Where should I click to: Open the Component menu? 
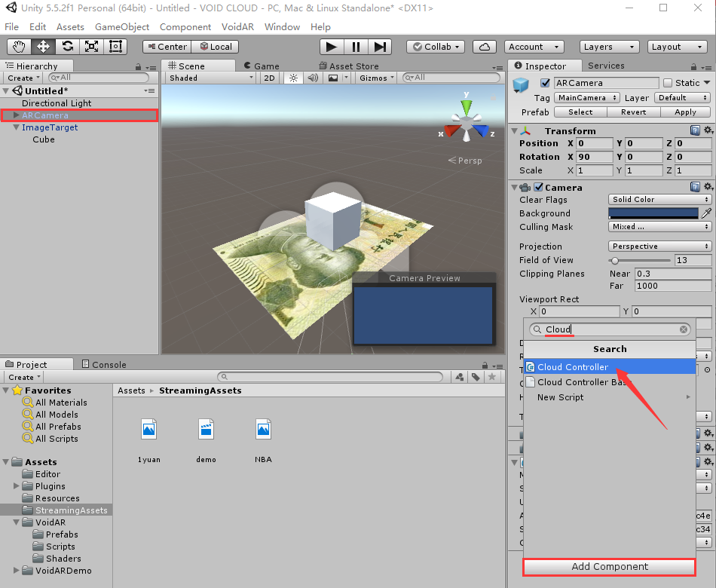(185, 27)
